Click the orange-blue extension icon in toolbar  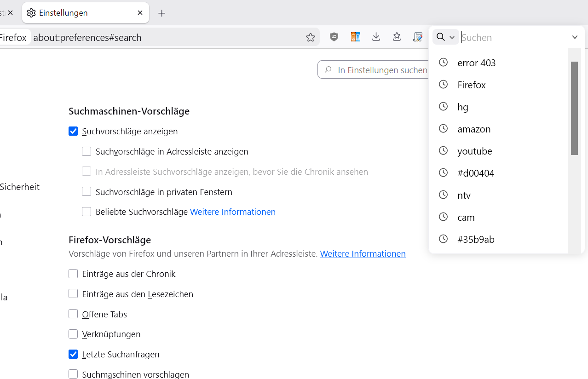coord(355,37)
